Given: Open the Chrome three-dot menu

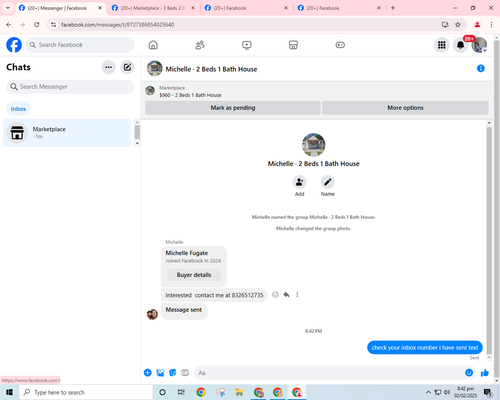Looking at the screenshot, I should (x=491, y=25).
